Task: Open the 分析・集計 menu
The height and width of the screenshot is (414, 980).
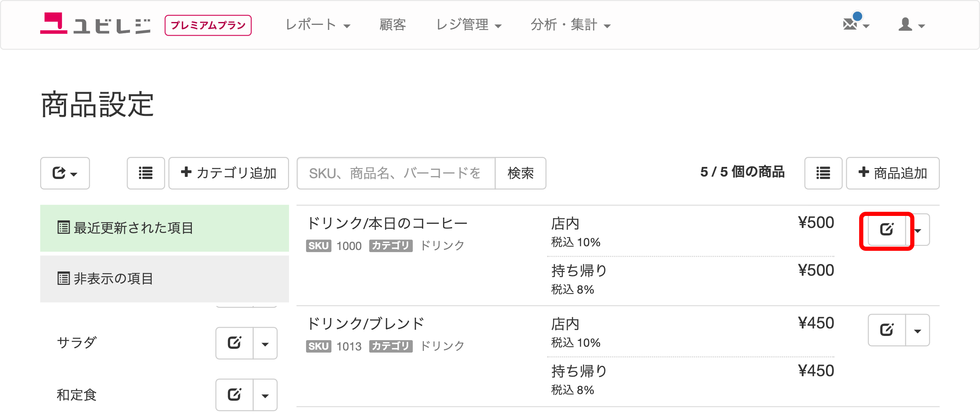Action: [x=571, y=25]
